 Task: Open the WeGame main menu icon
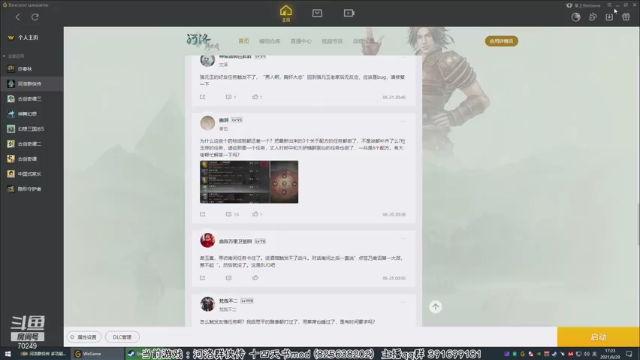[x=609, y=5]
